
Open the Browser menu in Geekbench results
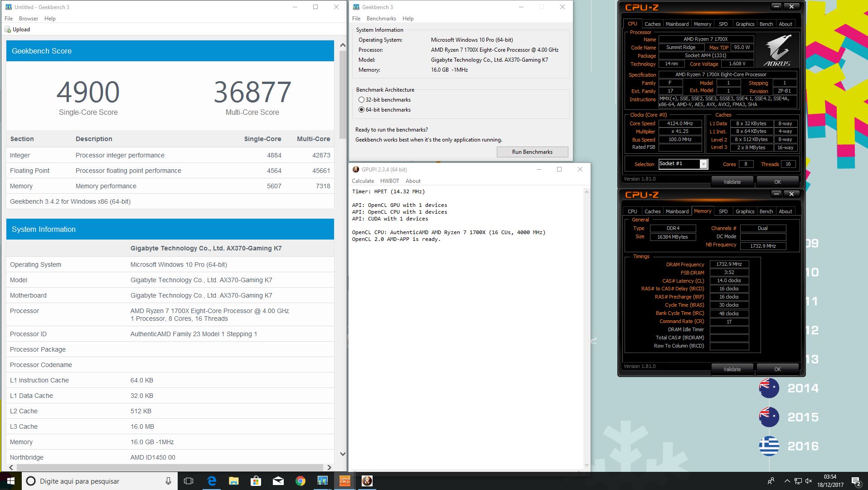point(29,19)
